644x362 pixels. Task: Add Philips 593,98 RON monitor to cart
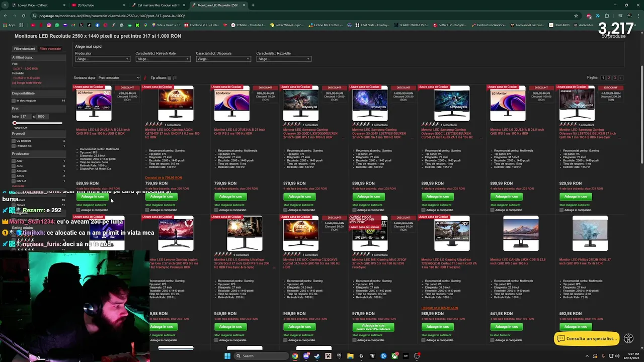click(x=576, y=327)
